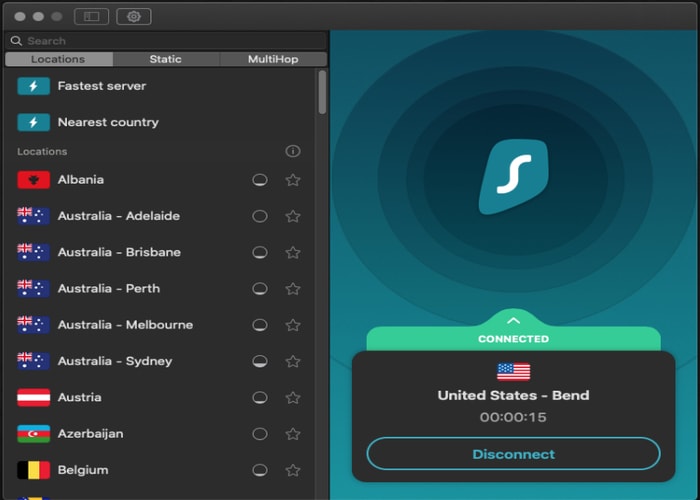Viewport: 700px width, 500px height.
Task: Click the Nearest country lightning icon
Action: (x=33, y=122)
